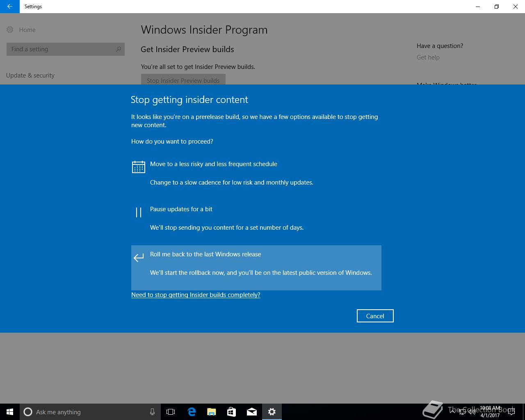Click Cortana Ask me anything search box
The image size is (525, 420).
pos(90,412)
